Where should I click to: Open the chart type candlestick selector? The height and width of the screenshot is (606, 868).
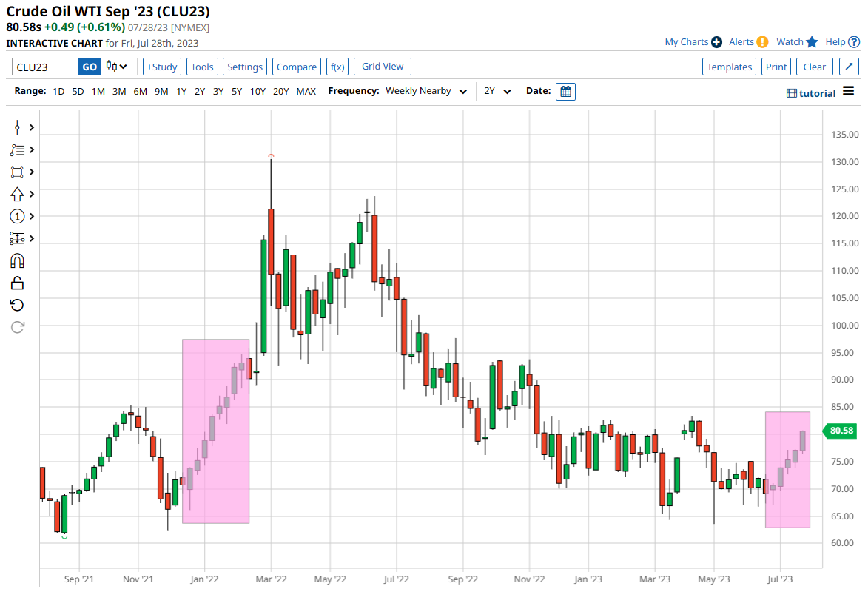116,67
